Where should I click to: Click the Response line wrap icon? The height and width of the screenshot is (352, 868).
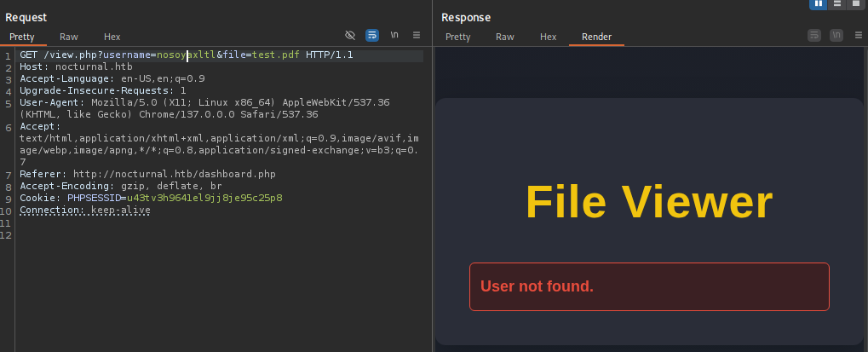pos(814,35)
